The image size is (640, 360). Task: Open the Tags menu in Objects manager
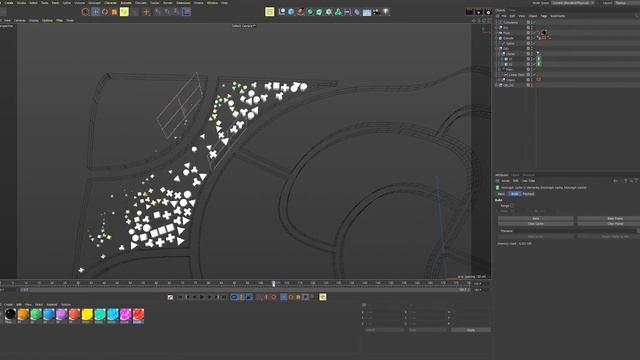[543, 16]
